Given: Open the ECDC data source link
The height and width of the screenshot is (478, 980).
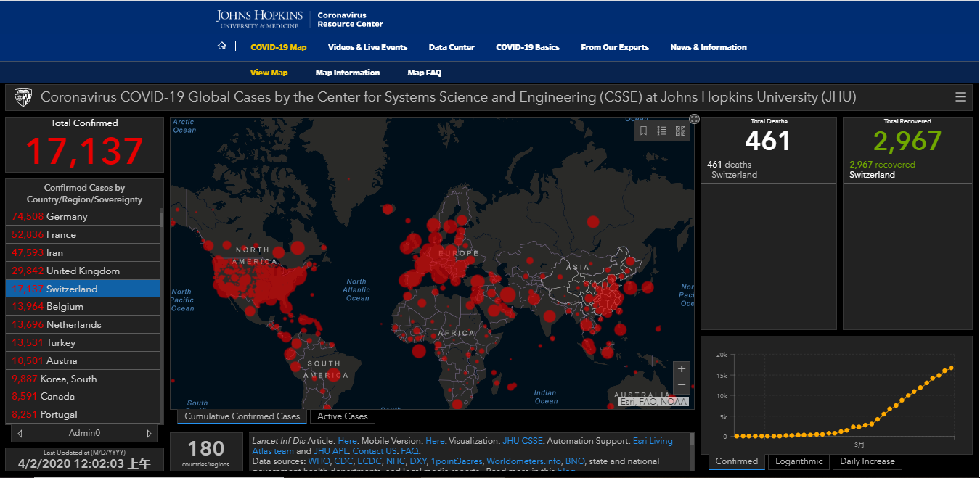Looking at the screenshot, I should 369,461.
